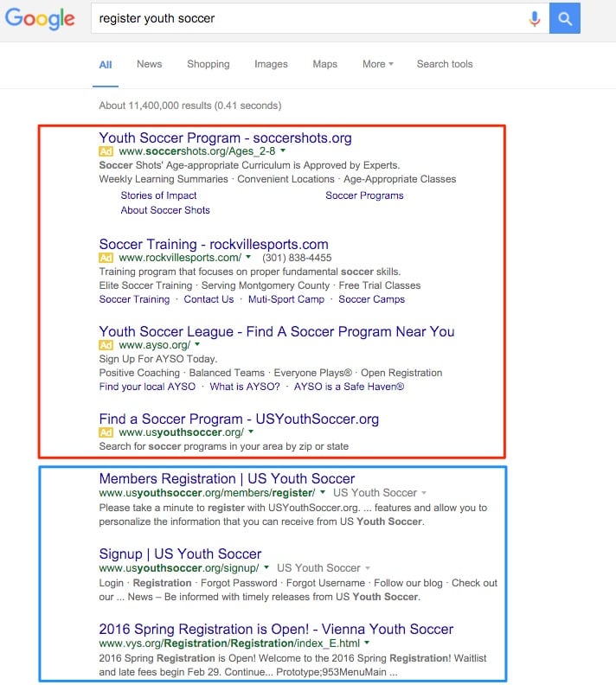Click the Ad badge next to soccershots.org

pos(106,151)
